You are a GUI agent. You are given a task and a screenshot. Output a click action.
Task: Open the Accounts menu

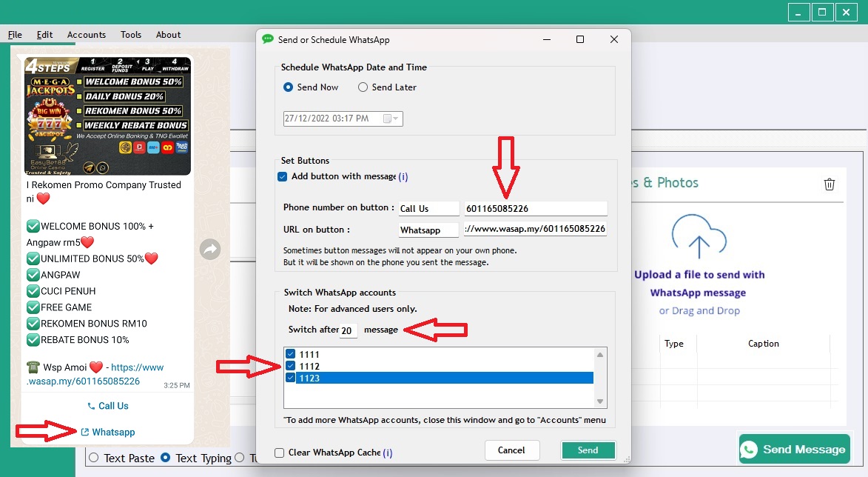point(87,34)
